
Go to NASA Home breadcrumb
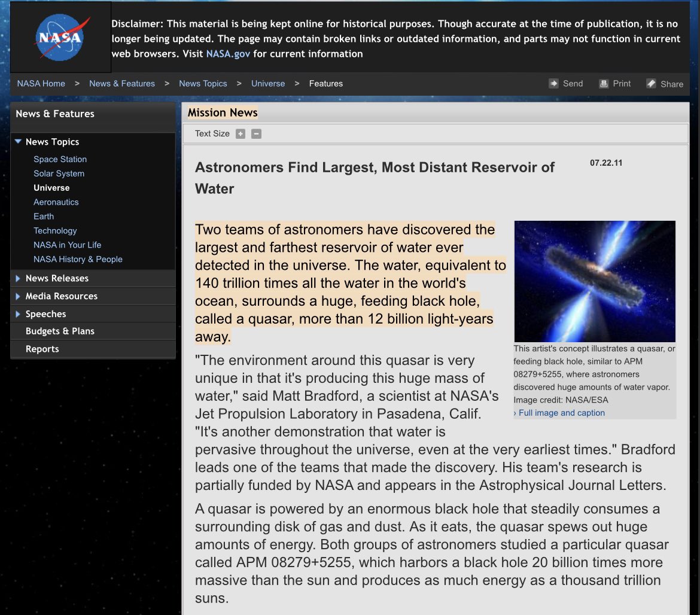[41, 84]
